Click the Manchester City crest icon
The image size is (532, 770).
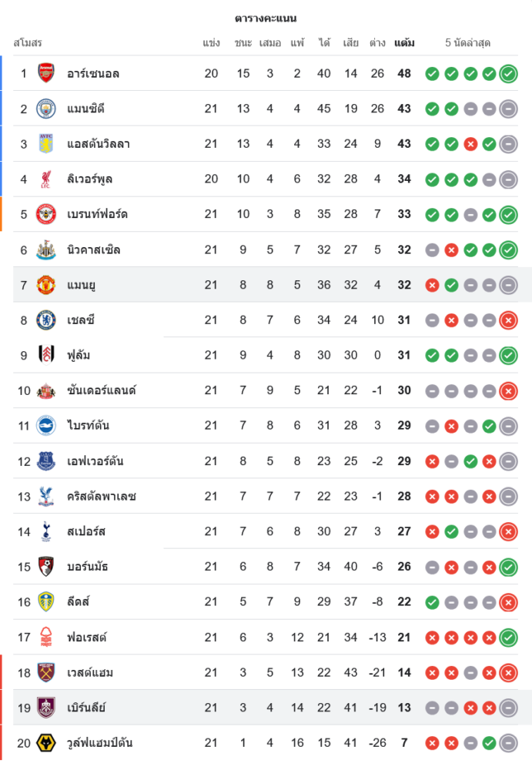click(x=47, y=109)
